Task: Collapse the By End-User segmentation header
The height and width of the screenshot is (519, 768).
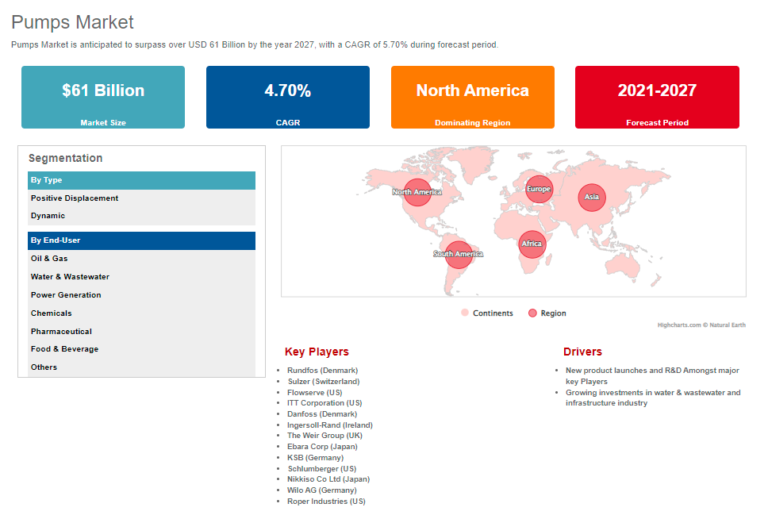Action: point(141,240)
